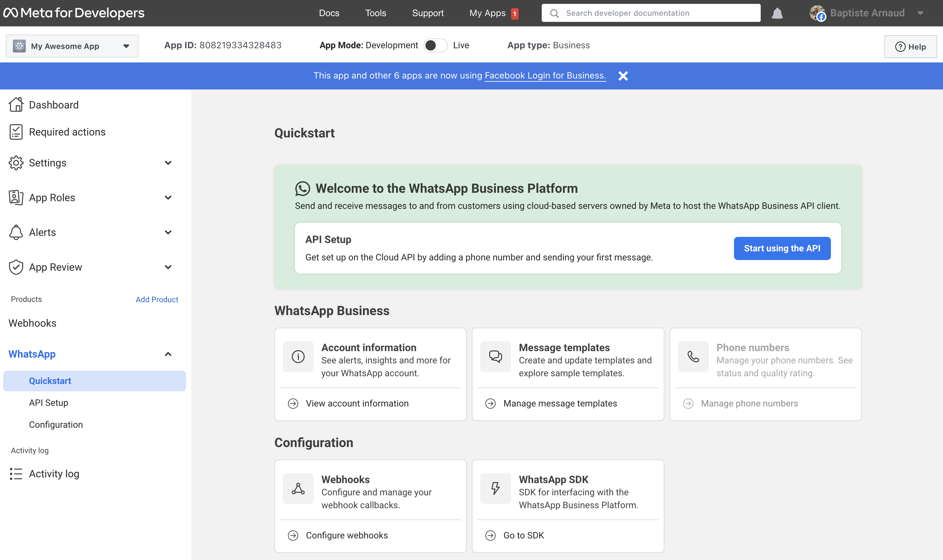Viewport: 943px width, 560px height.
Task: Open Required actions page
Action: tap(67, 132)
